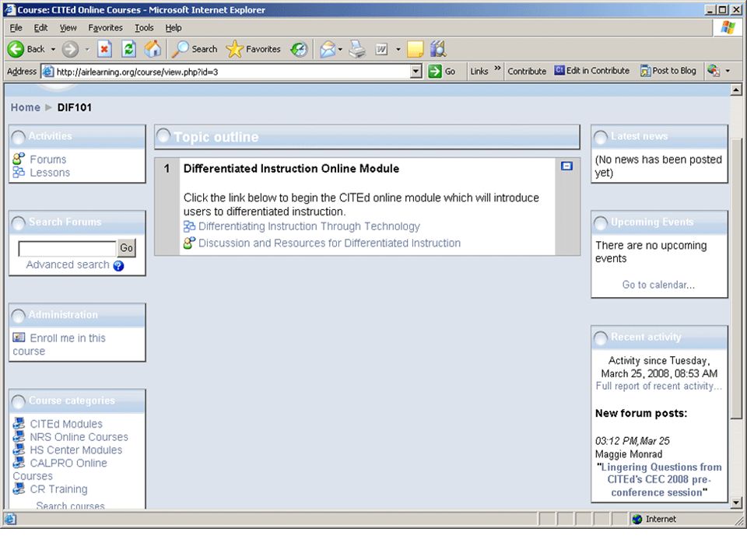Open Differentiating Instruction Through Technology lesson

(309, 226)
